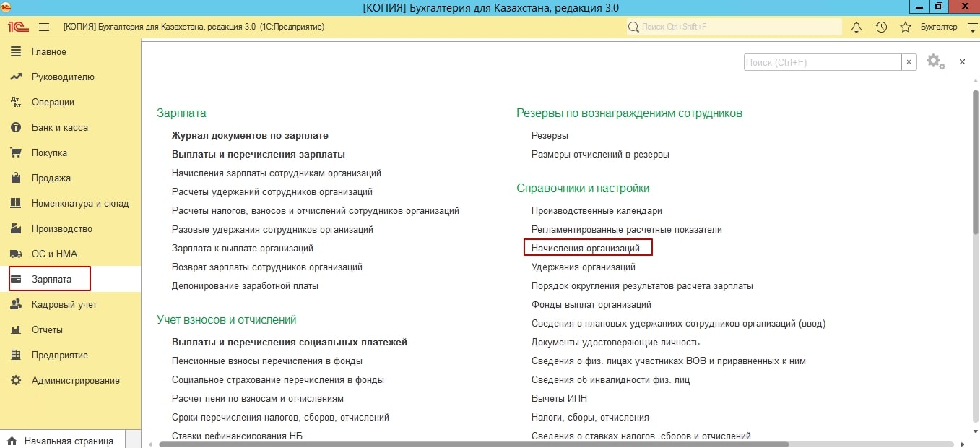This screenshot has width=980, height=448.
Task: Clear the Поиск (Ctrl+F) field with x
Action: [x=909, y=62]
